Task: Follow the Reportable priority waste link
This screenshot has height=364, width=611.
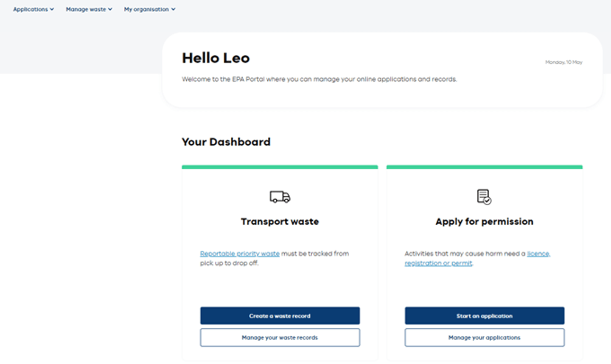Action: coord(240,254)
